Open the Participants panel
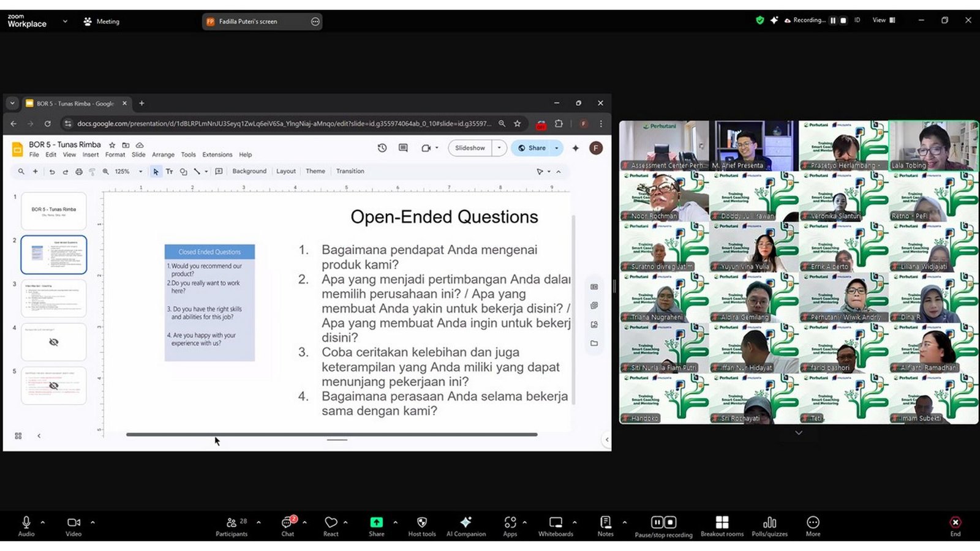The height and width of the screenshot is (551, 980). pyautogui.click(x=232, y=525)
